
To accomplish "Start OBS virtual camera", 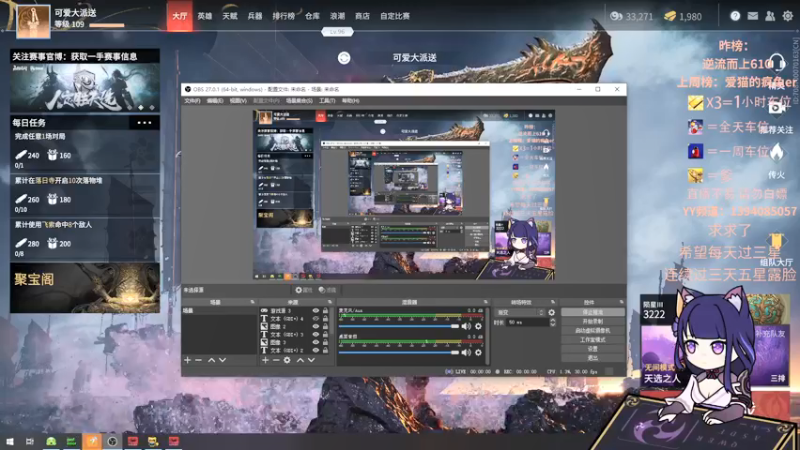I will [x=592, y=331].
